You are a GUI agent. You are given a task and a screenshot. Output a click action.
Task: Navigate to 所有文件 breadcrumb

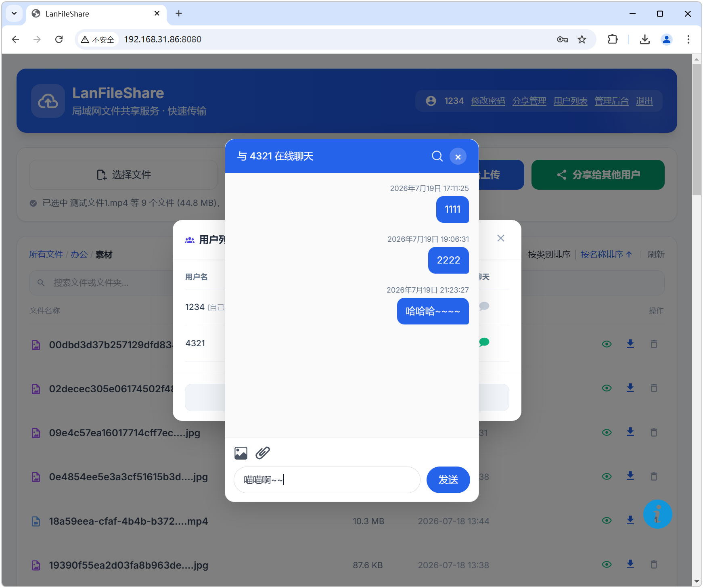[x=46, y=255]
